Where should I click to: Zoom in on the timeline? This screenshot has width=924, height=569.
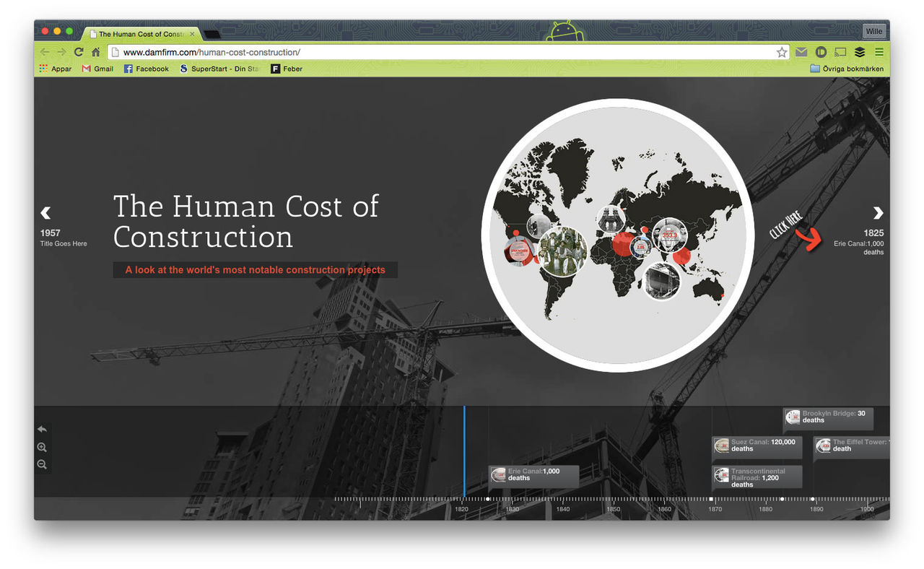(x=42, y=448)
